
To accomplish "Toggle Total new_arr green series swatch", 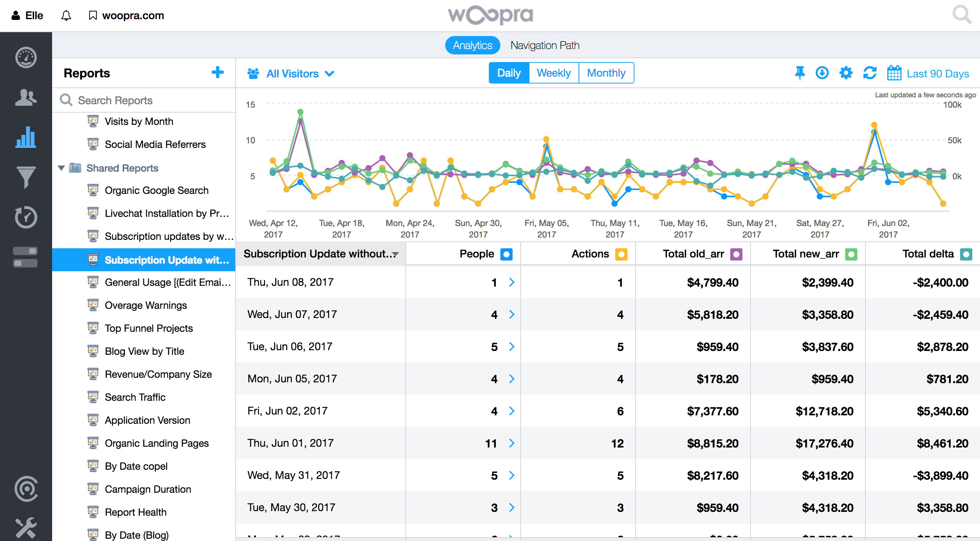I will (851, 254).
